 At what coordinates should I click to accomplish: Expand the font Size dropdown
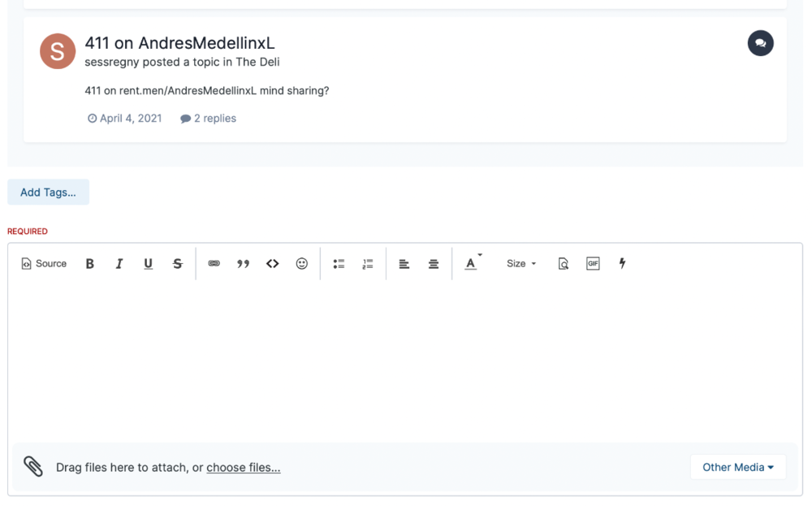click(521, 264)
